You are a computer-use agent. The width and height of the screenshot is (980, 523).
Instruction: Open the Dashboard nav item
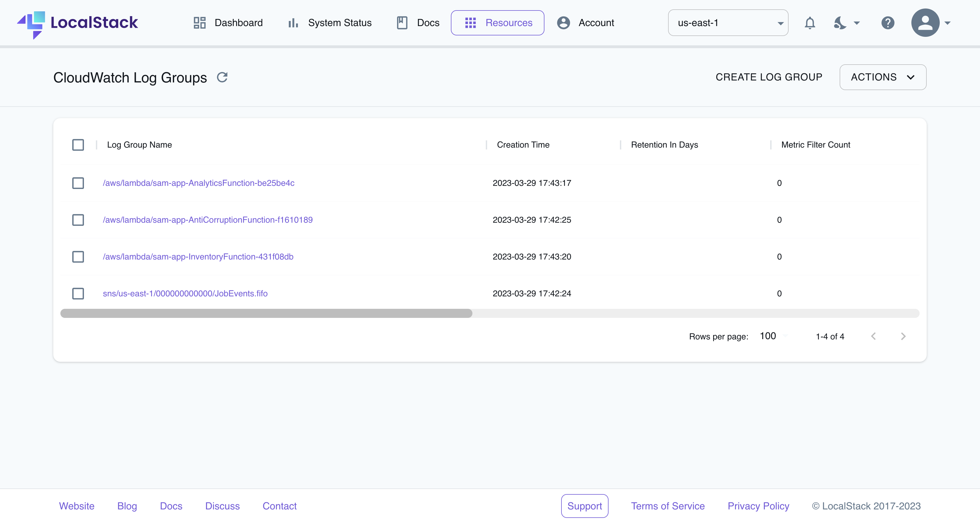[228, 23]
